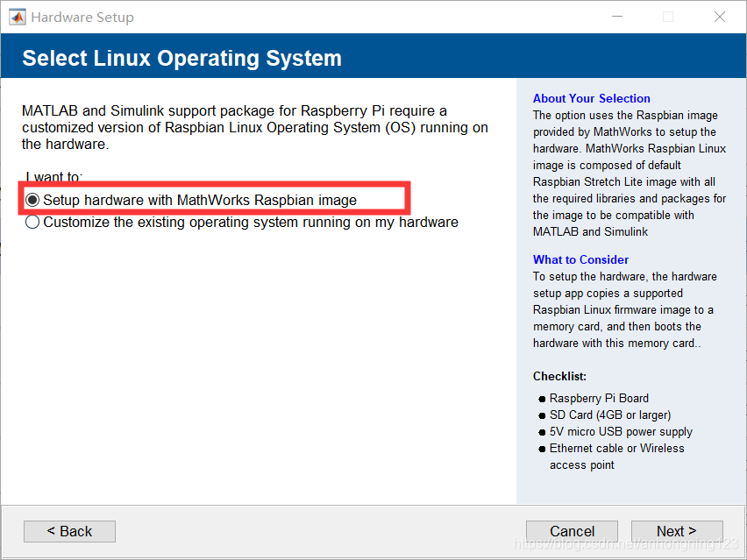Select Setup hardware with MathWorks Raspbian image
The width and height of the screenshot is (747, 560).
tap(32, 200)
